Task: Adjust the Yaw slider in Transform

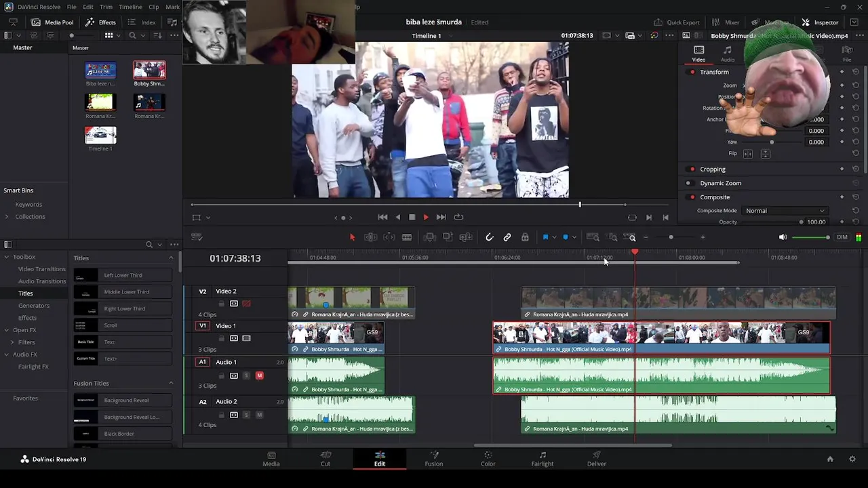Action: click(772, 142)
